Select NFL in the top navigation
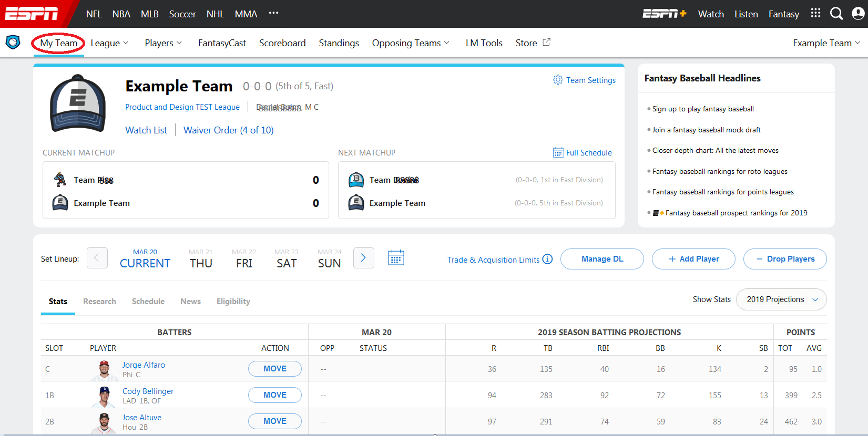 coord(94,14)
